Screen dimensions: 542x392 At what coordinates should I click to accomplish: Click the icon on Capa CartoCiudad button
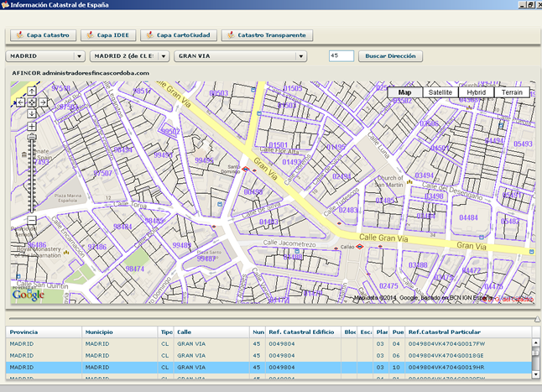coord(149,35)
